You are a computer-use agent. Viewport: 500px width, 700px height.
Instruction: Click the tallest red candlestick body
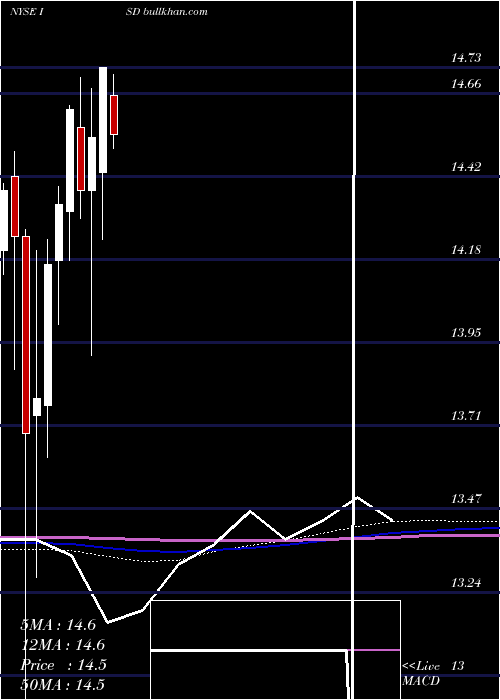[x=26, y=335]
